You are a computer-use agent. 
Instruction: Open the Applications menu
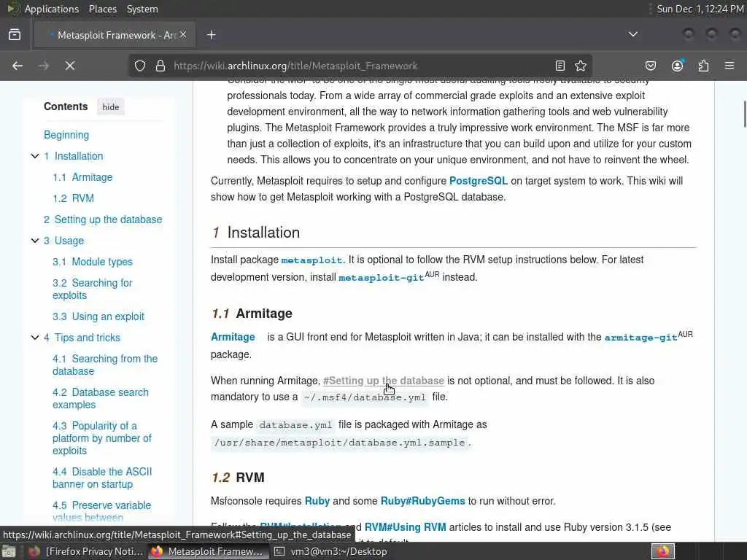point(52,9)
